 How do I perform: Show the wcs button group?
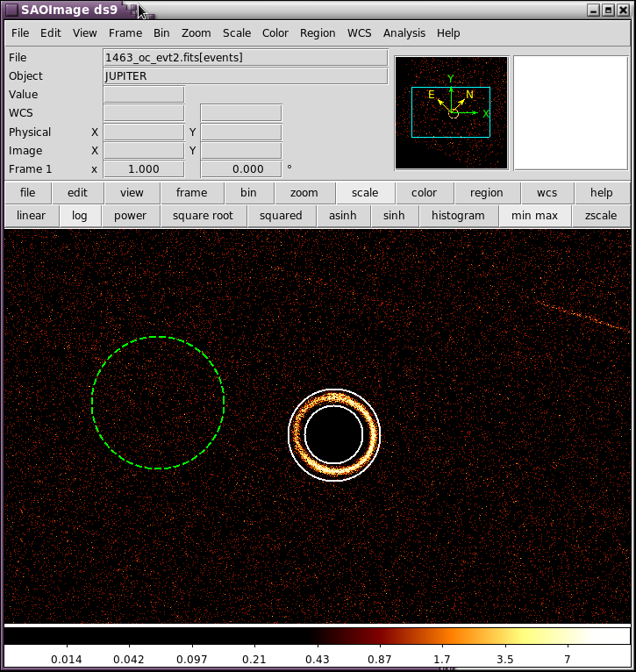point(547,193)
